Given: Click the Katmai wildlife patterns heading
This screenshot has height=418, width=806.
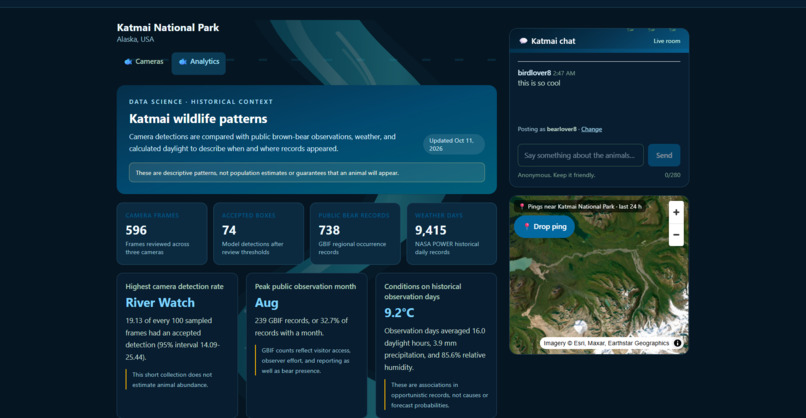Looking at the screenshot, I should click(x=198, y=119).
